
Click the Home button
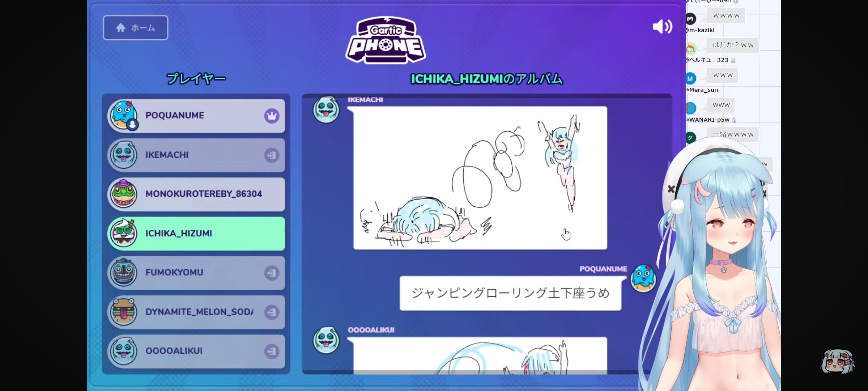pyautogui.click(x=135, y=28)
